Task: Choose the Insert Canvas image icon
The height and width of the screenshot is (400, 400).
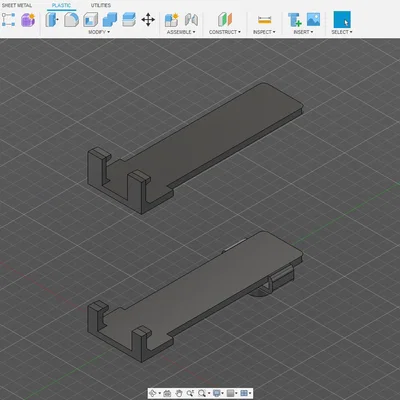Action: click(x=313, y=20)
